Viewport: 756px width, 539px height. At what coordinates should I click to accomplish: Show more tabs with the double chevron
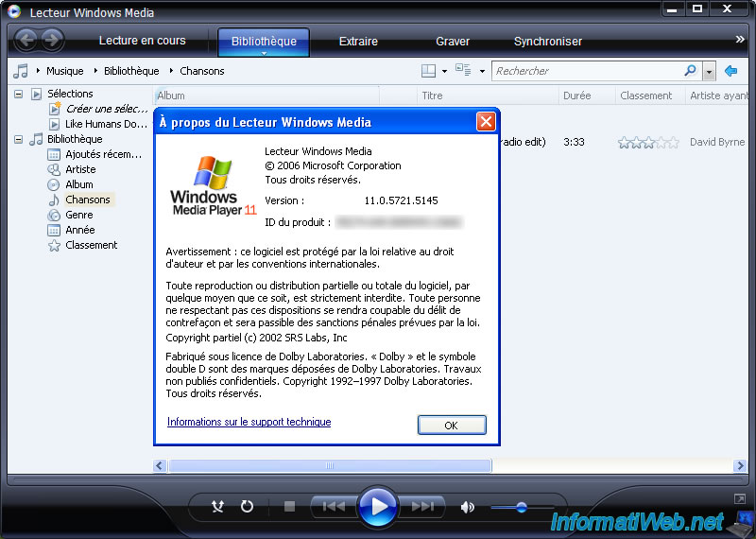pos(740,39)
